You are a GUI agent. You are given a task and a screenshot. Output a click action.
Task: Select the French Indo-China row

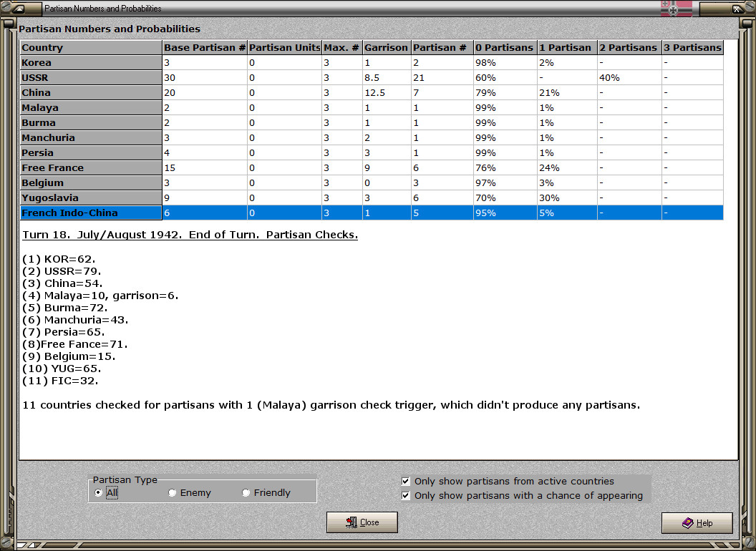(x=372, y=213)
